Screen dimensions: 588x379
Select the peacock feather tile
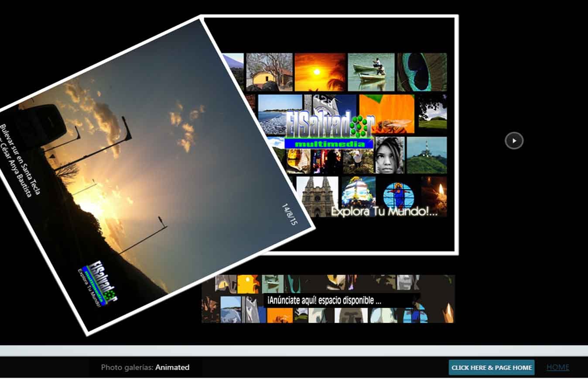(422, 72)
